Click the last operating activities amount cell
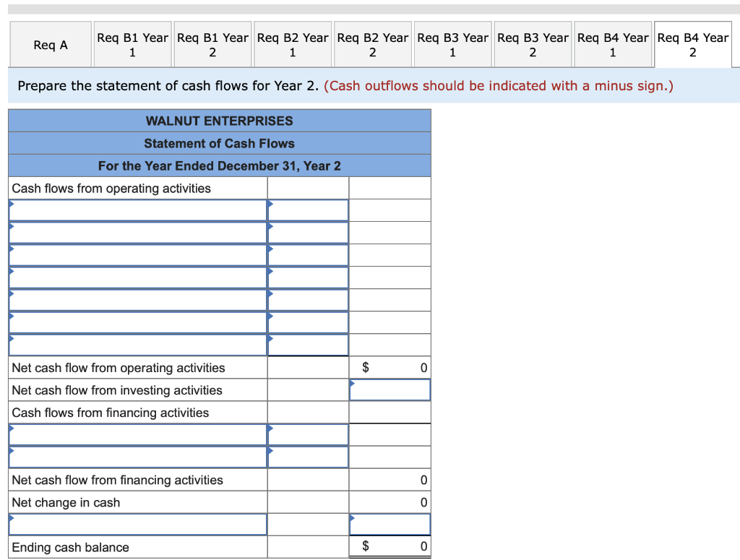The width and height of the screenshot is (740, 560). [307, 344]
